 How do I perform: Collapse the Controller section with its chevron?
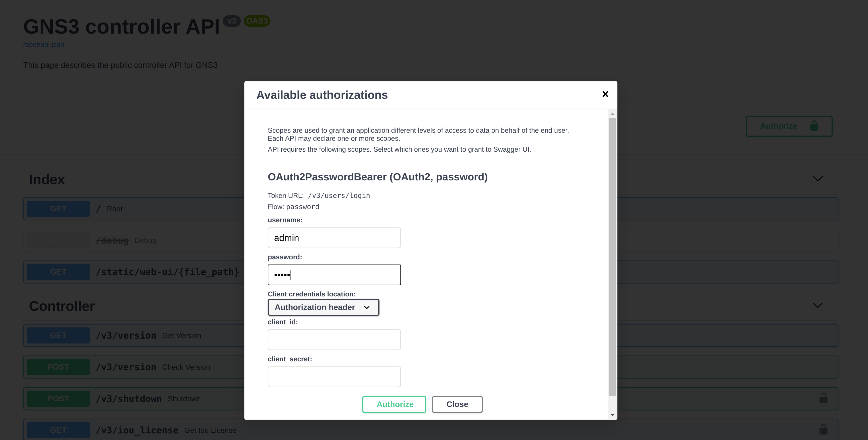(x=818, y=305)
